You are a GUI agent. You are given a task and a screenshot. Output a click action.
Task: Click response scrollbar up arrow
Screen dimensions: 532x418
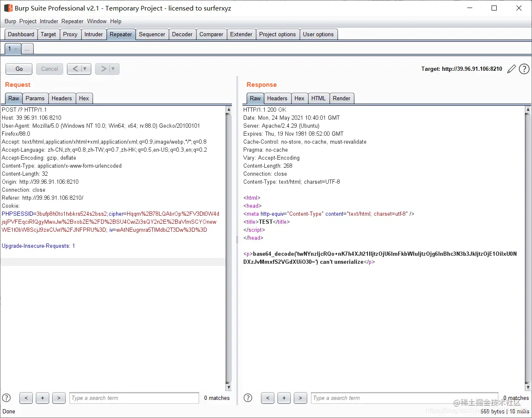pos(528,110)
